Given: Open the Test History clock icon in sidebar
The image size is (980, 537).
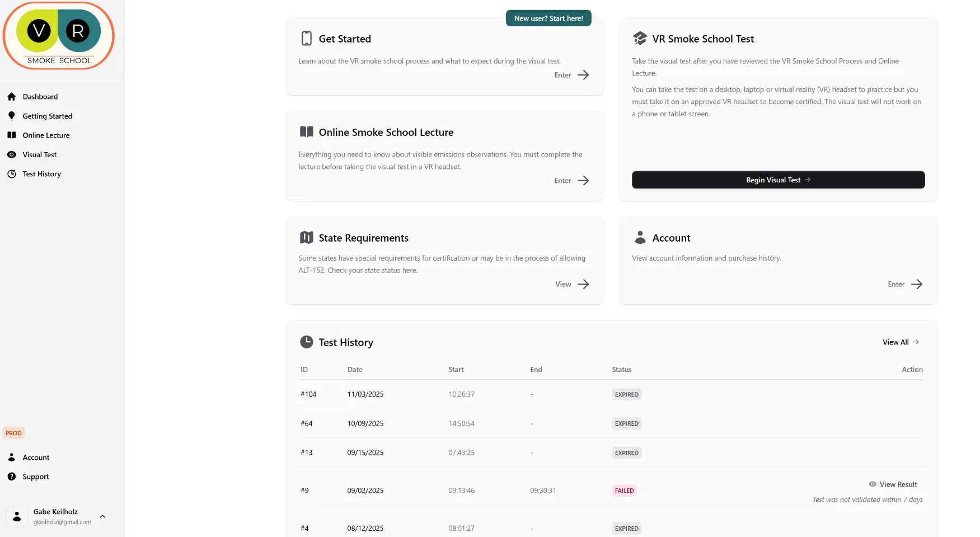Looking at the screenshot, I should (12, 174).
